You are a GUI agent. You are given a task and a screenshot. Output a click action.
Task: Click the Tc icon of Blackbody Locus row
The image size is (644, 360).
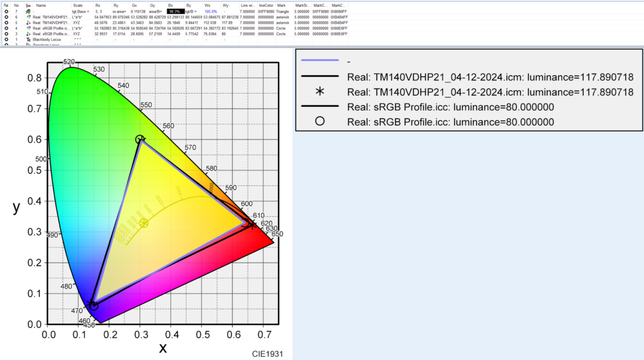click(28, 40)
